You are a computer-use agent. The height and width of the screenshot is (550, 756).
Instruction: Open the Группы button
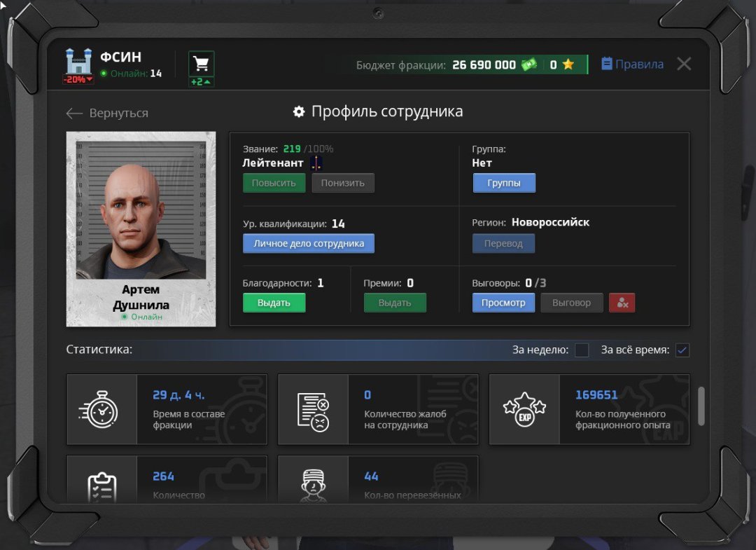click(504, 183)
